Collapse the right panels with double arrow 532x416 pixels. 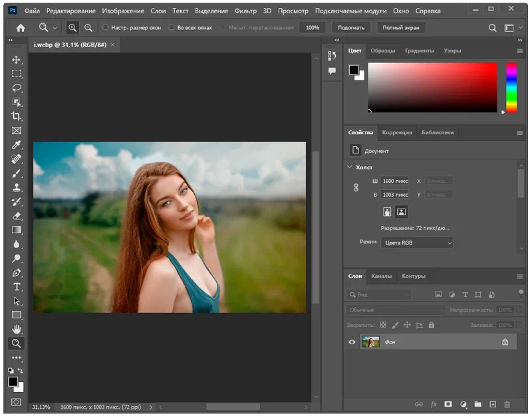tap(520, 40)
